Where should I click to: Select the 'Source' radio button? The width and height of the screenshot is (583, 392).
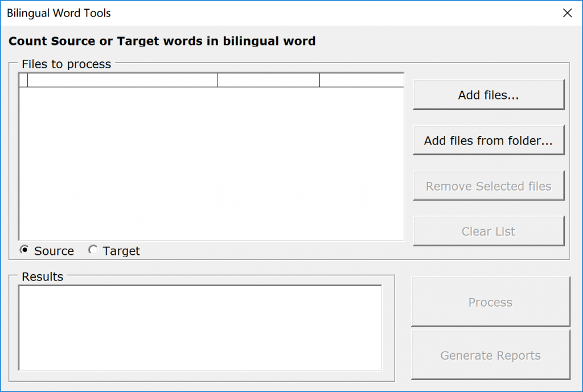24,250
